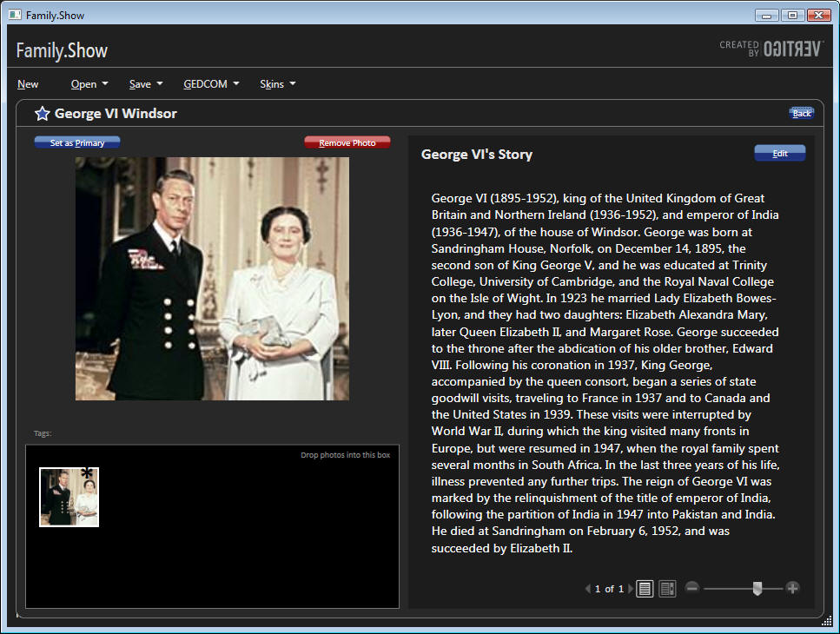Image resolution: width=840 pixels, height=634 pixels.
Task: Click the window resize grip corner
Action: [x=827, y=621]
